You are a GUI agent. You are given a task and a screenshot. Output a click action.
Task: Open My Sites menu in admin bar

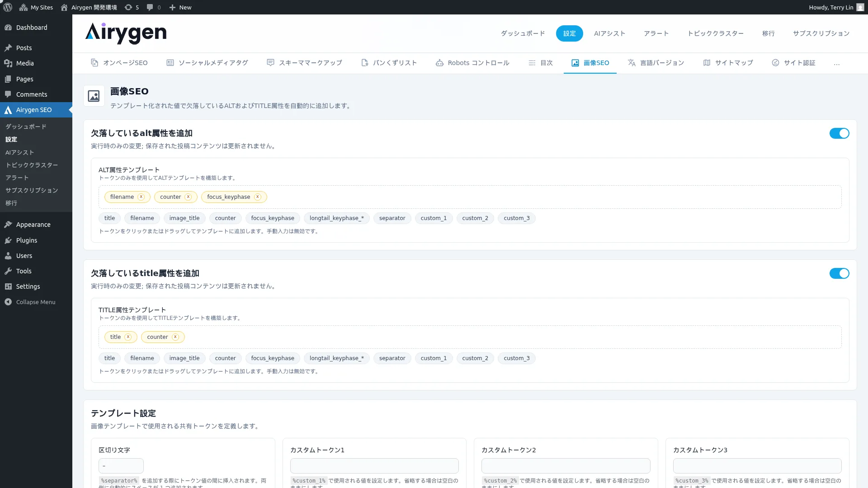point(36,7)
